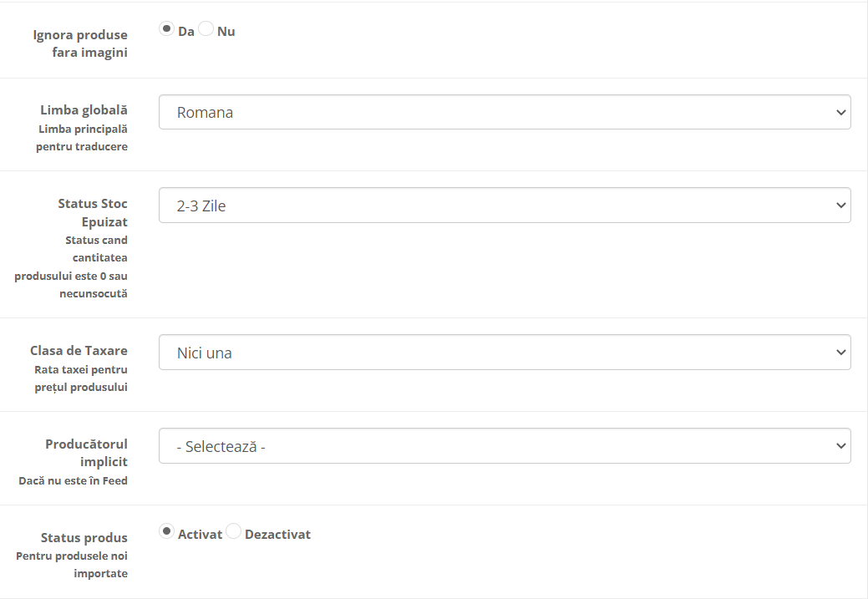Image resolution: width=868 pixels, height=599 pixels.
Task: Click the chevron arrow on the Nici una select
Action: click(x=840, y=353)
